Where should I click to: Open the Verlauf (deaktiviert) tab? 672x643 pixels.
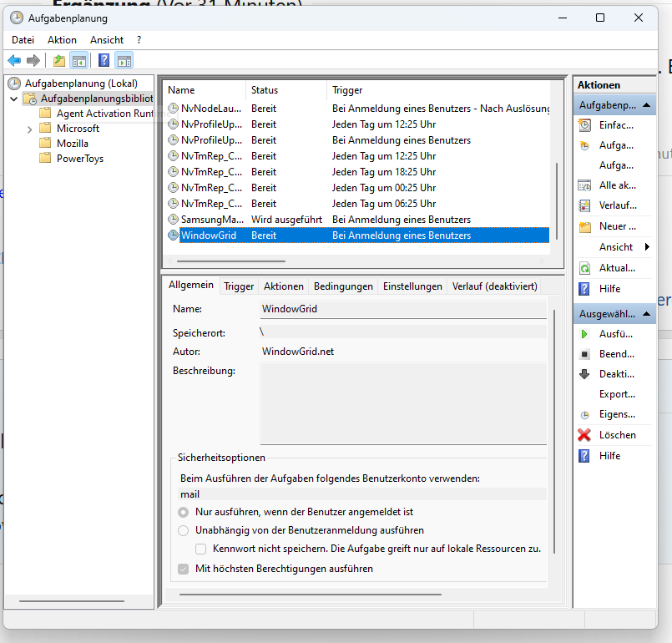(494, 286)
